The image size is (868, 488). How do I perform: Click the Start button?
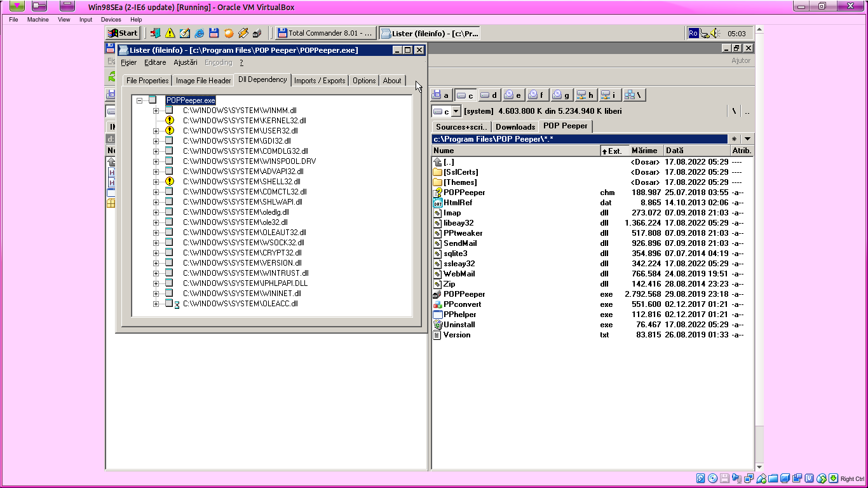(123, 33)
